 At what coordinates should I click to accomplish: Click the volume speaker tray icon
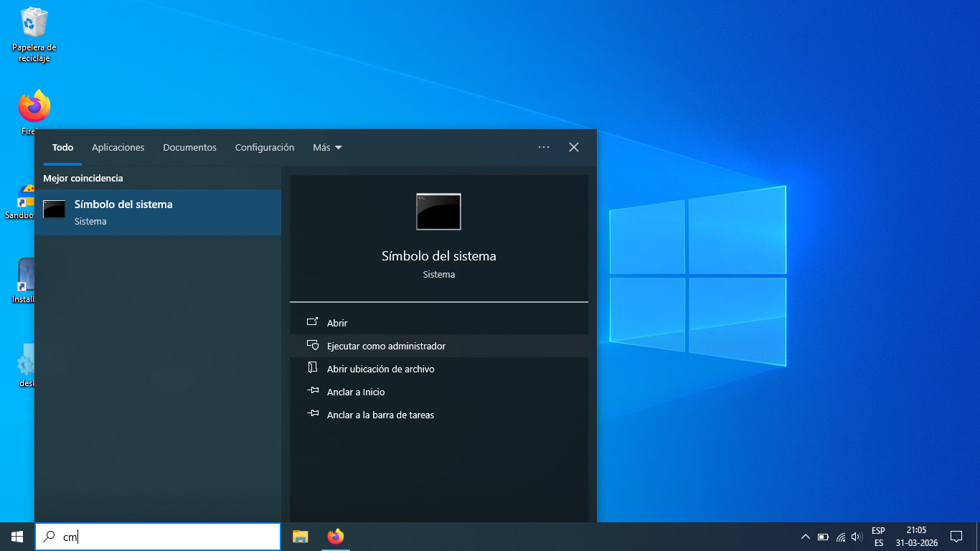(x=856, y=537)
